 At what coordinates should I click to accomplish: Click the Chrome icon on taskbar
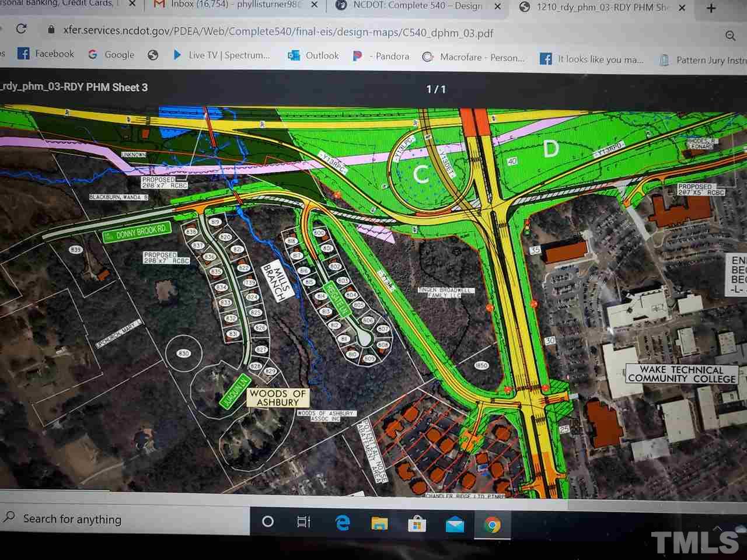tap(493, 526)
